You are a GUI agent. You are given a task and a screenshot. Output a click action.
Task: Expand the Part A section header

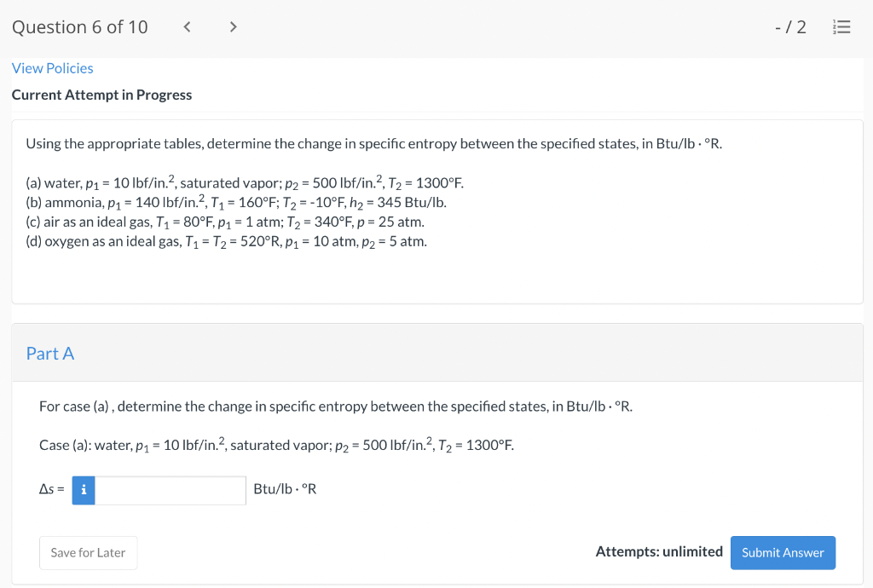50,353
